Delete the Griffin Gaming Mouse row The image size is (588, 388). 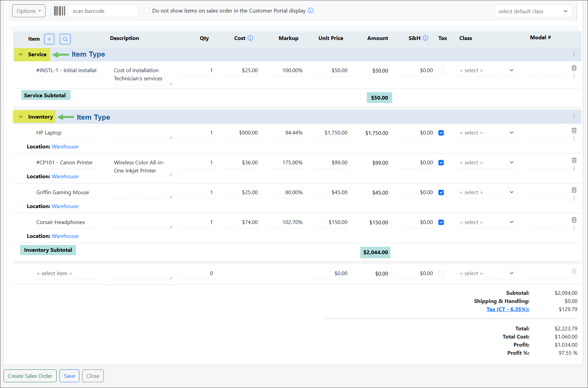coord(574,190)
